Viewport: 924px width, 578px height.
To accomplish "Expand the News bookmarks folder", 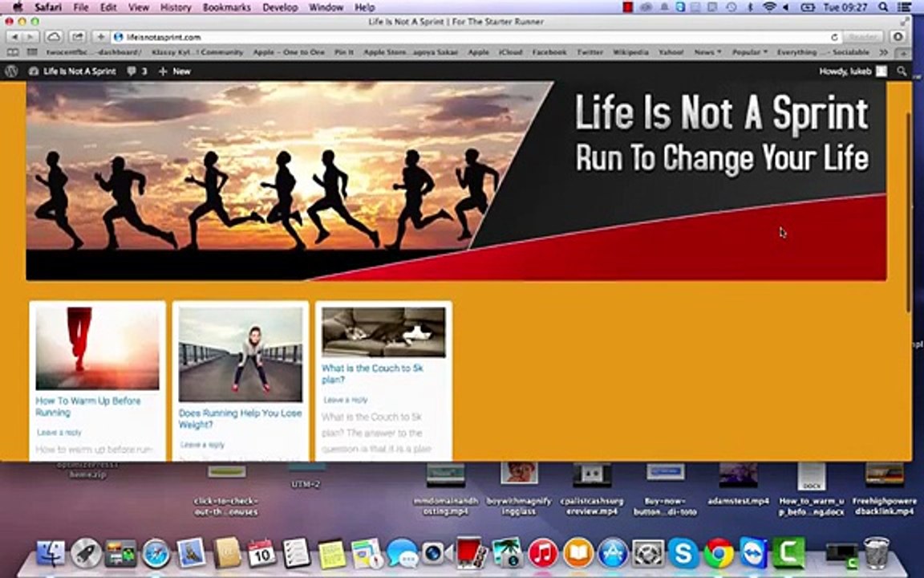I will (707, 52).
